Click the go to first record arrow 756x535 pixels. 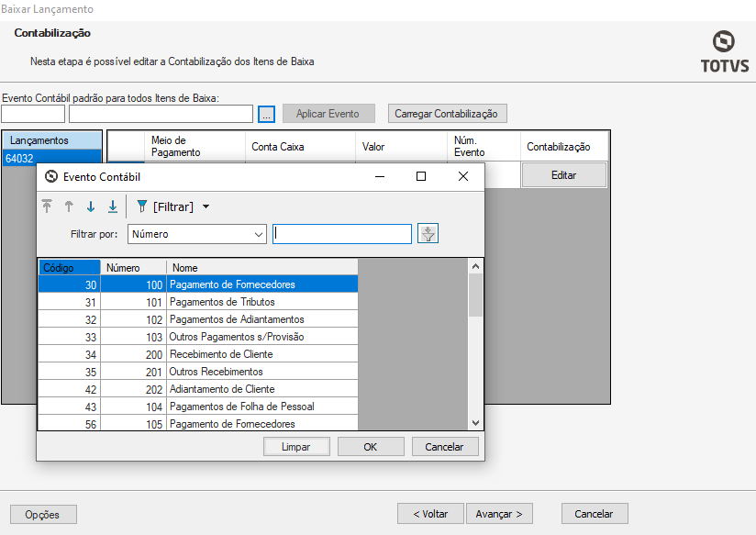(47, 207)
